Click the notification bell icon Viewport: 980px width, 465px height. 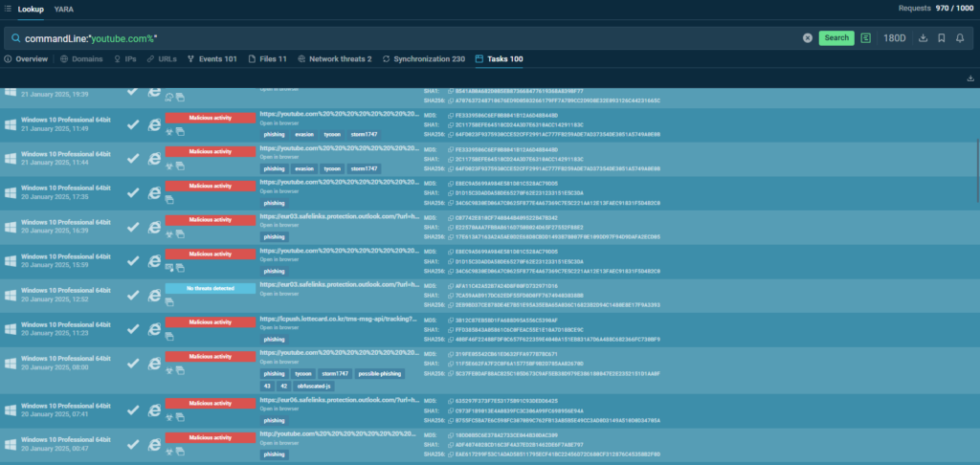click(963, 38)
